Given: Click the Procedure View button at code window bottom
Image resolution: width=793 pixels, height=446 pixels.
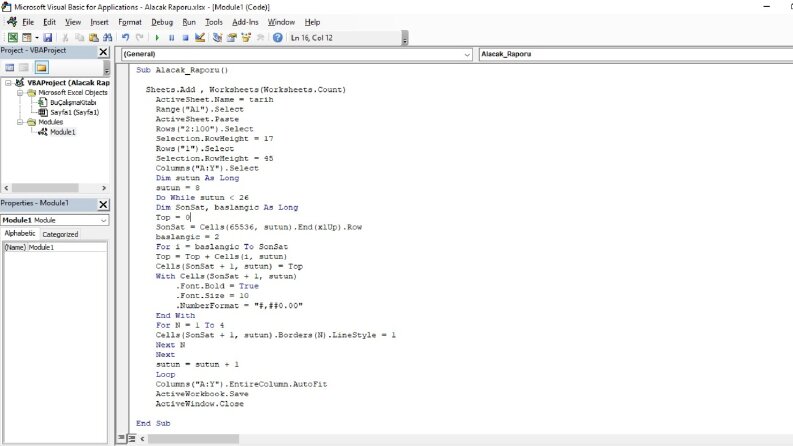Looking at the screenshot, I should [122, 438].
